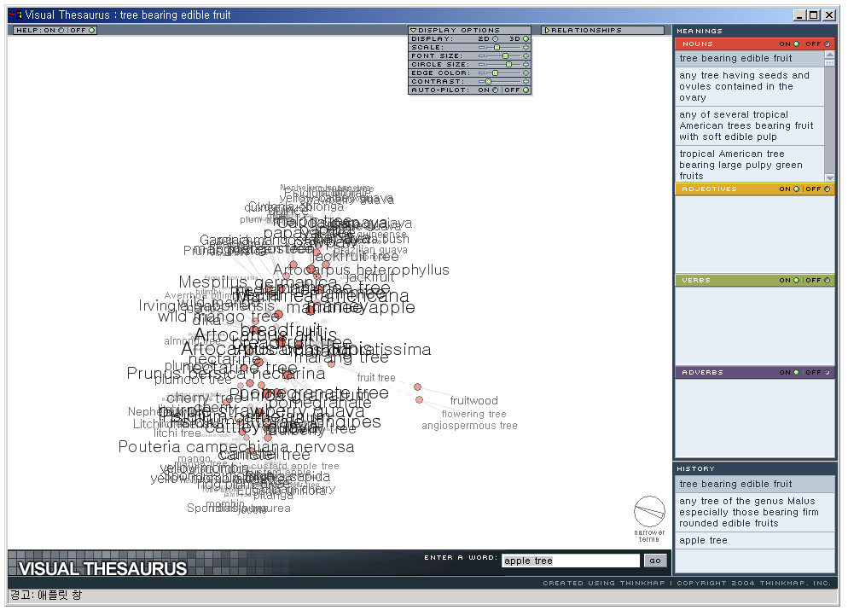Switch Verbs off

click(x=827, y=281)
